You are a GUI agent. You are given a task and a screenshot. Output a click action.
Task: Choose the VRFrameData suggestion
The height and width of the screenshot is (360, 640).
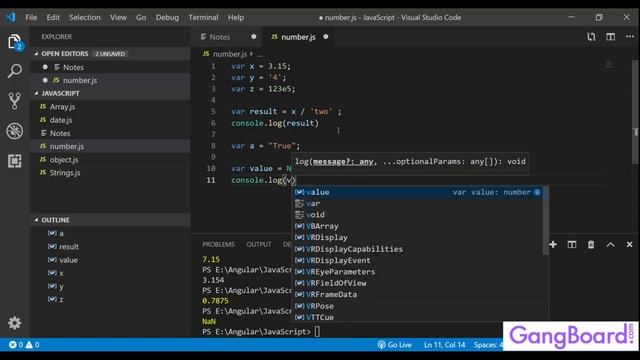418,294
